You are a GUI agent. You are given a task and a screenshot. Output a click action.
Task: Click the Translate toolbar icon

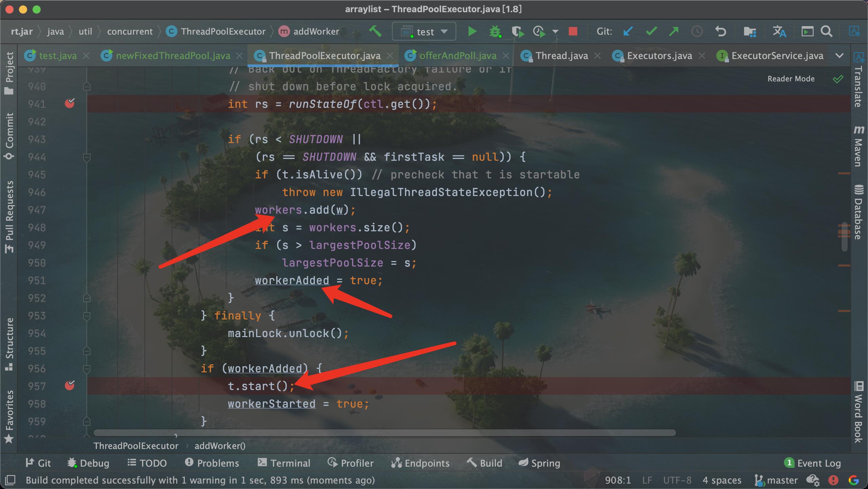pos(779,32)
